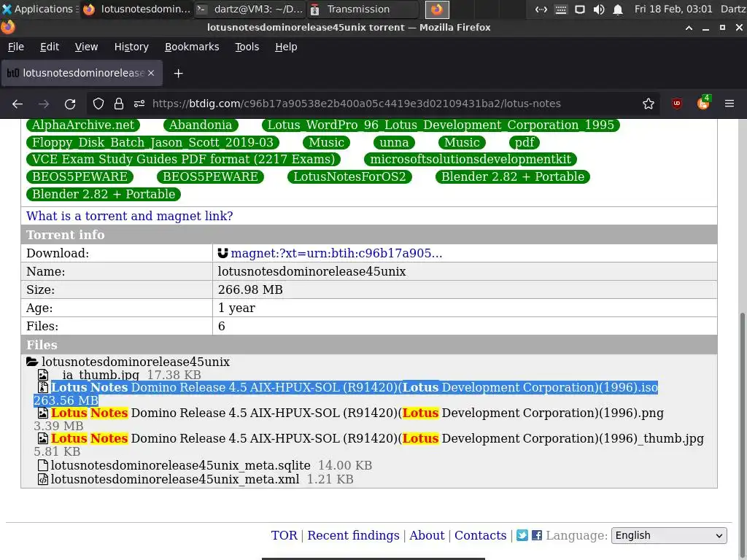Bookmark this page with the star

pyautogui.click(x=649, y=104)
